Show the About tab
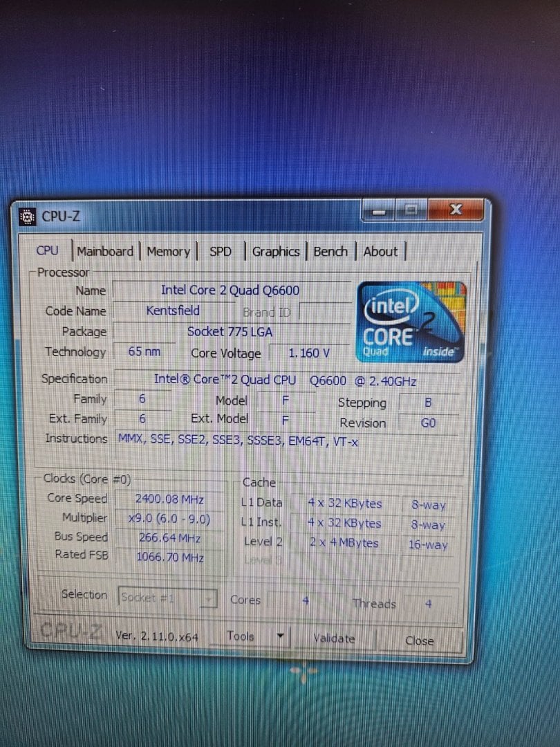The image size is (560, 747). click(380, 251)
